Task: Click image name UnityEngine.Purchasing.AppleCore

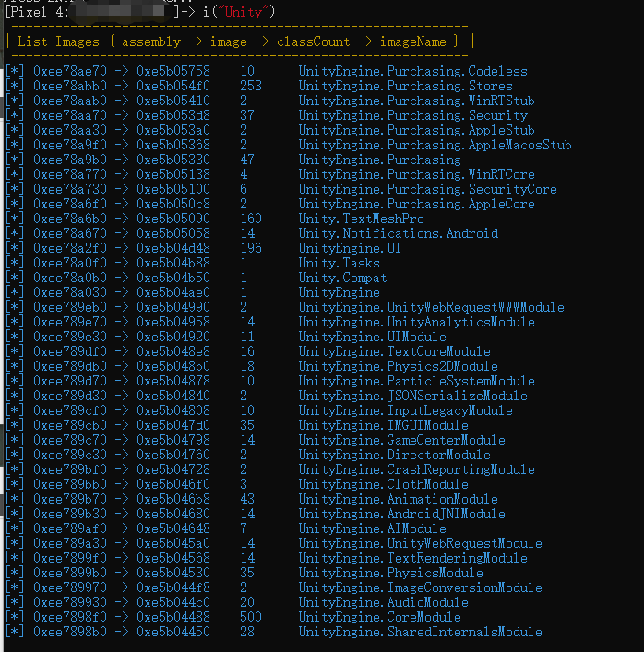Action: tap(416, 204)
